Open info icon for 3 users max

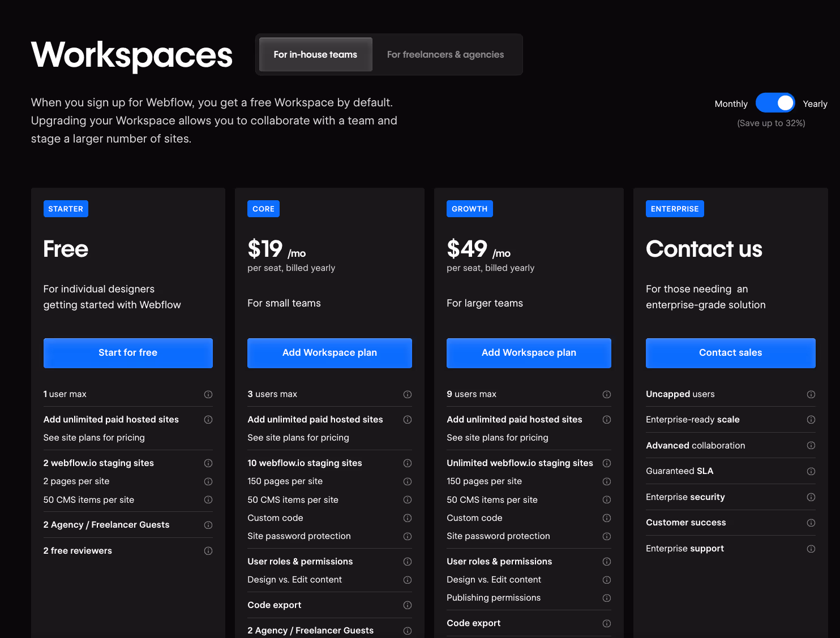(408, 394)
